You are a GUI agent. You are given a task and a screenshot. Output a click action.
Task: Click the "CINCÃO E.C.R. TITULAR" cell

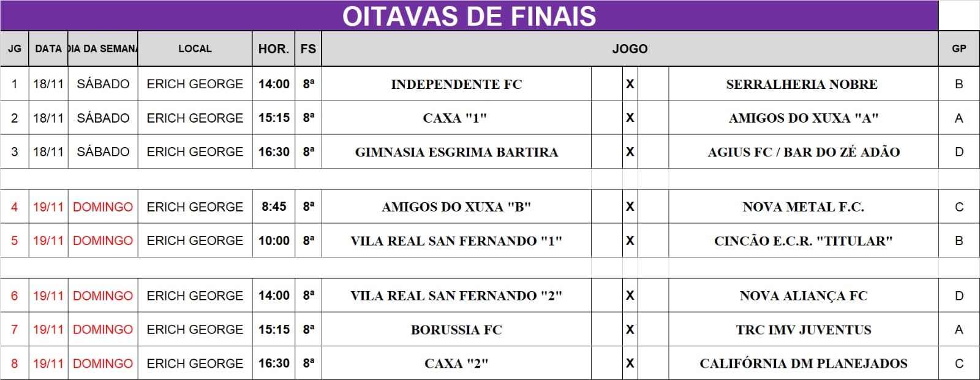(x=803, y=241)
